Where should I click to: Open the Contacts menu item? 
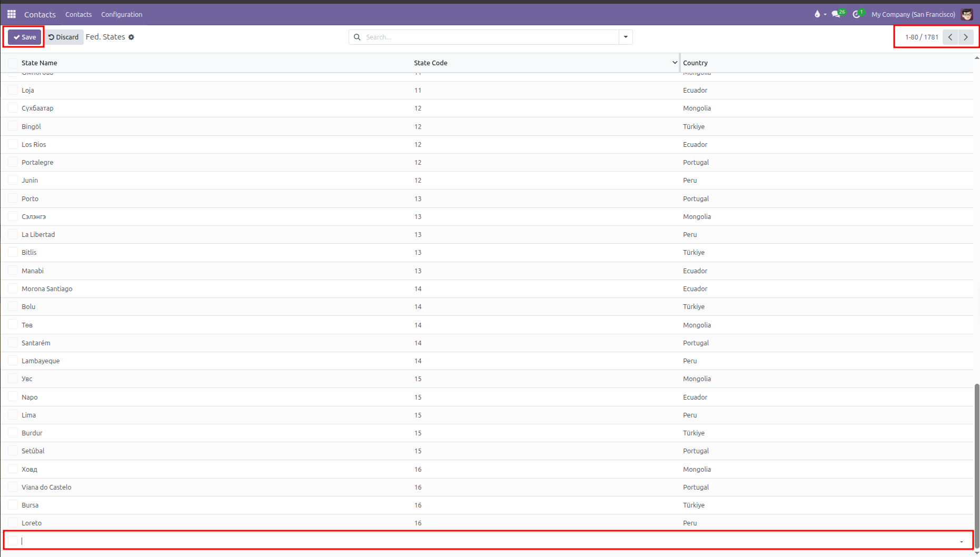pyautogui.click(x=78, y=14)
